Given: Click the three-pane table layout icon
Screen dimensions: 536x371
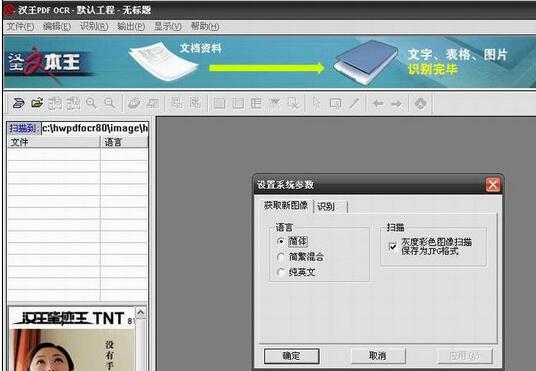Looking at the screenshot, I should [x=256, y=103].
